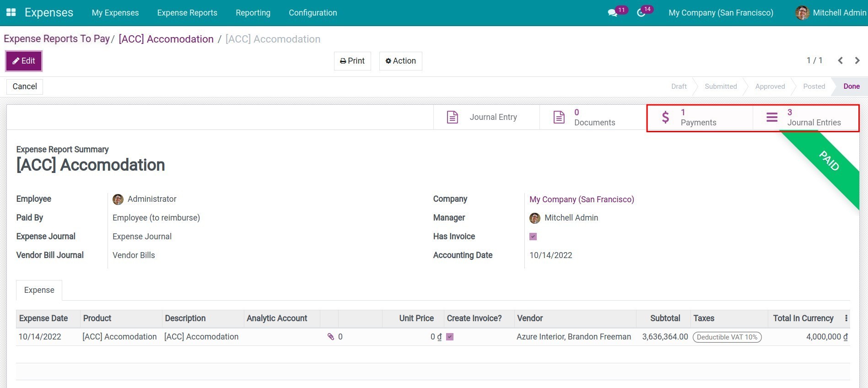Toggle Create Invoice checkbox in expense row
Image resolution: width=868 pixels, height=388 pixels.
(450, 337)
